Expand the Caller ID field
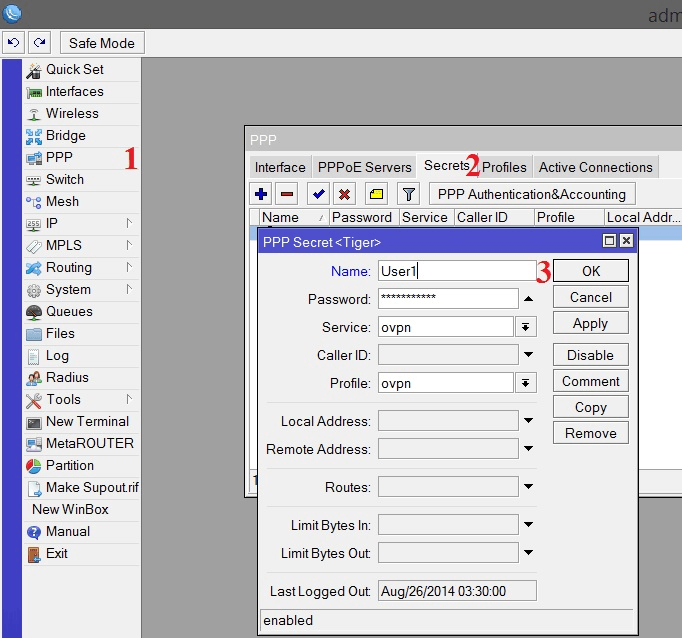682x638 pixels. [x=528, y=354]
